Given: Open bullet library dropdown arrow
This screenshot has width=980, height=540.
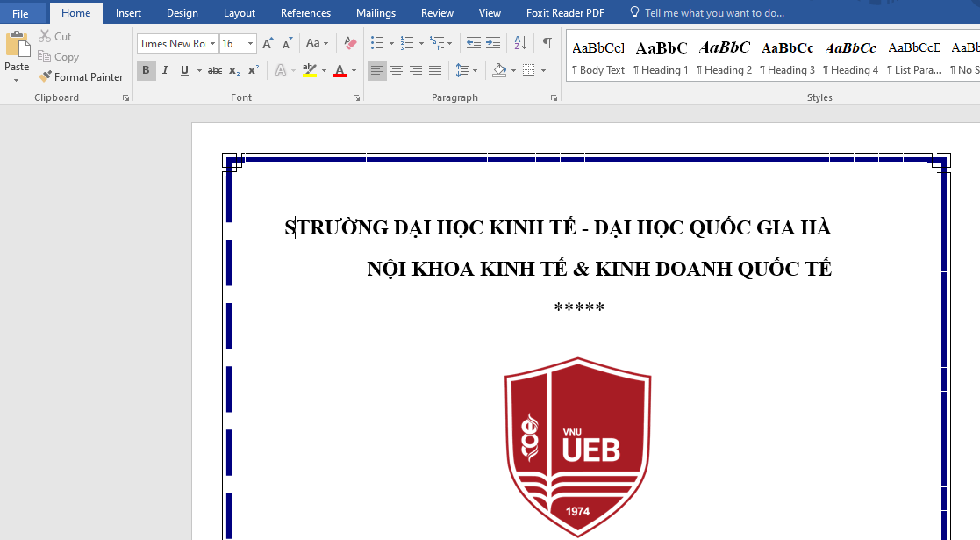Looking at the screenshot, I should (x=391, y=43).
